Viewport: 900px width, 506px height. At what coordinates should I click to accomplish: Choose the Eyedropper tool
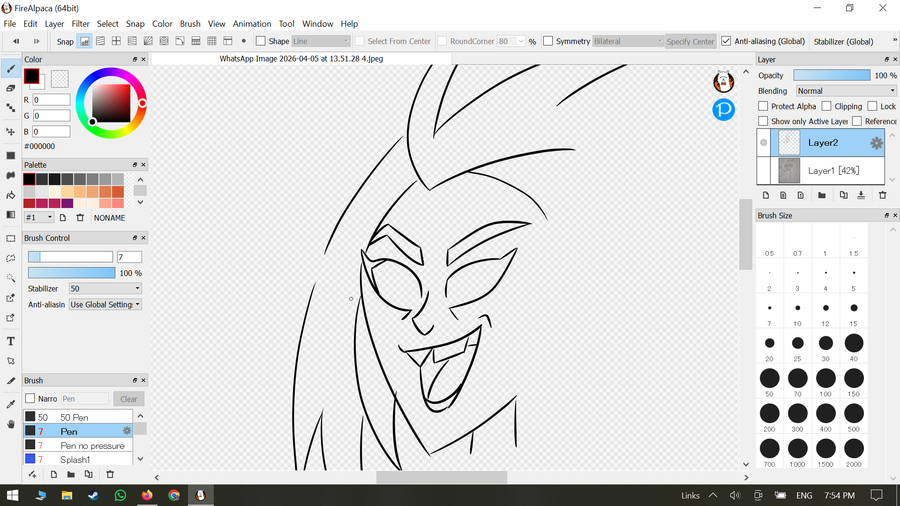pyautogui.click(x=11, y=404)
